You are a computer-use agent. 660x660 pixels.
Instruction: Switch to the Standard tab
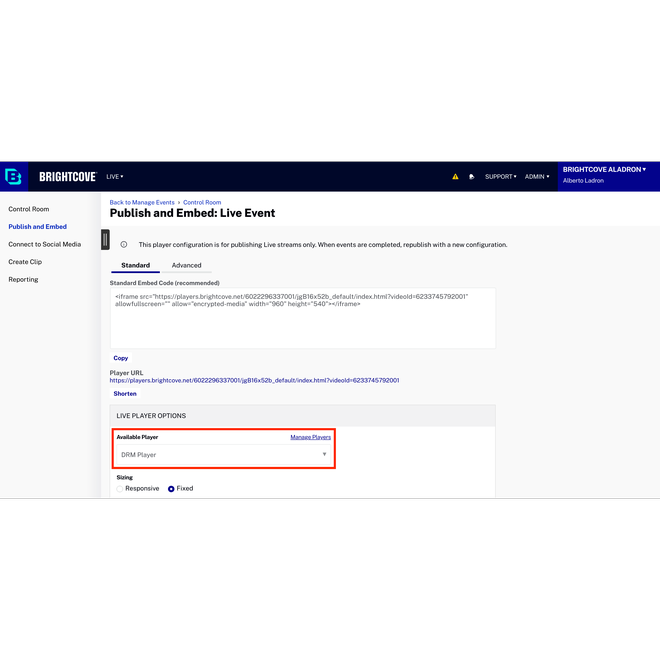pos(135,265)
